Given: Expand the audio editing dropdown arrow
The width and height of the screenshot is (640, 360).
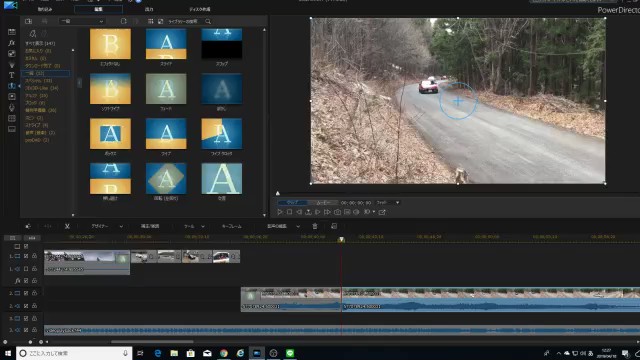Looking at the screenshot, I should [x=298, y=227].
